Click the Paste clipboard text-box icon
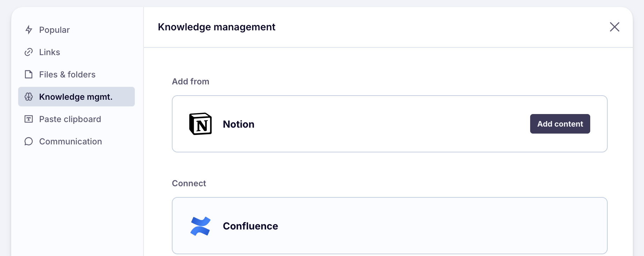This screenshot has width=644, height=256. click(29, 119)
